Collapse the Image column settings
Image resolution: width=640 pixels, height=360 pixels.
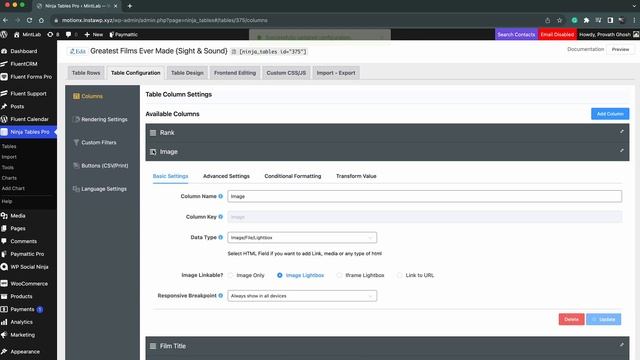pos(622,150)
